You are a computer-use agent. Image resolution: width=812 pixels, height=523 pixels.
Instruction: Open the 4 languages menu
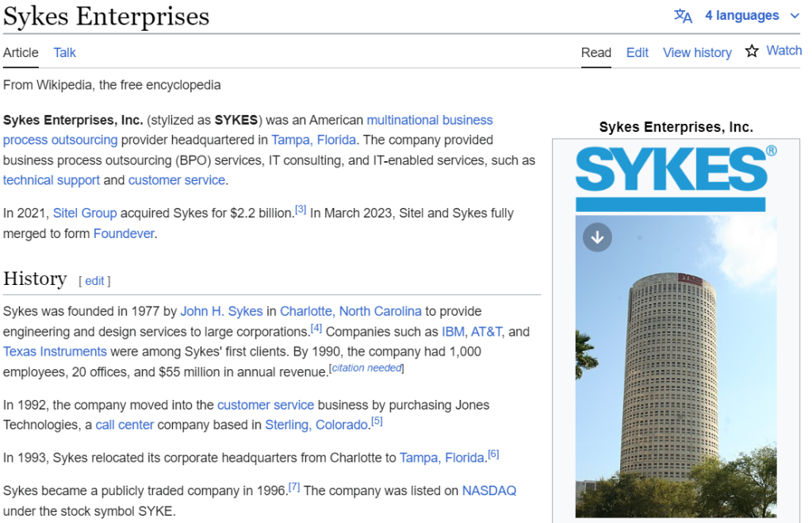(741, 16)
